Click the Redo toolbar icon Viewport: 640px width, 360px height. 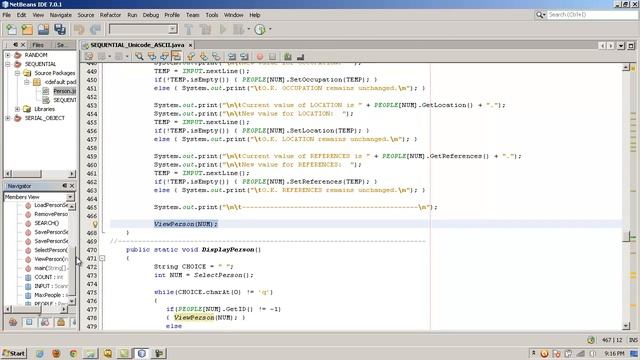click(96, 29)
